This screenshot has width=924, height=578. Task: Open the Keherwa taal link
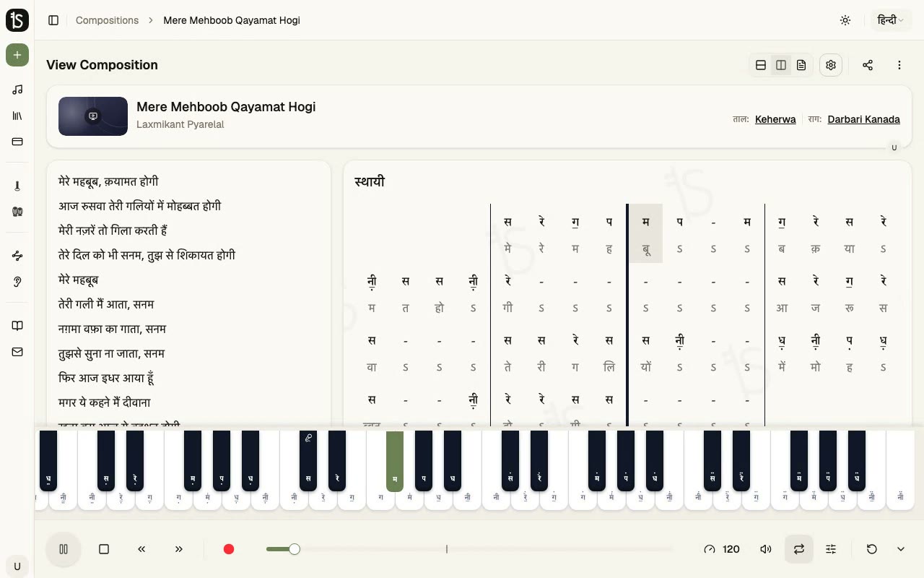tap(775, 119)
